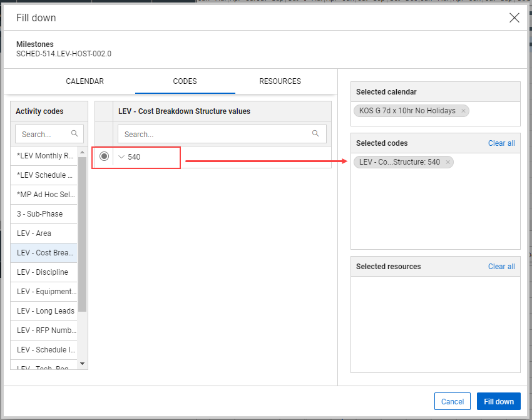Switch to the RESOURCES tab
Image resolution: width=532 pixels, height=420 pixels.
point(280,81)
